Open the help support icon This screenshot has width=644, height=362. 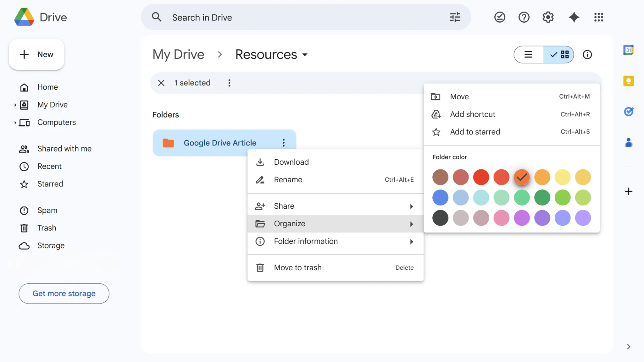[x=523, y=17]
